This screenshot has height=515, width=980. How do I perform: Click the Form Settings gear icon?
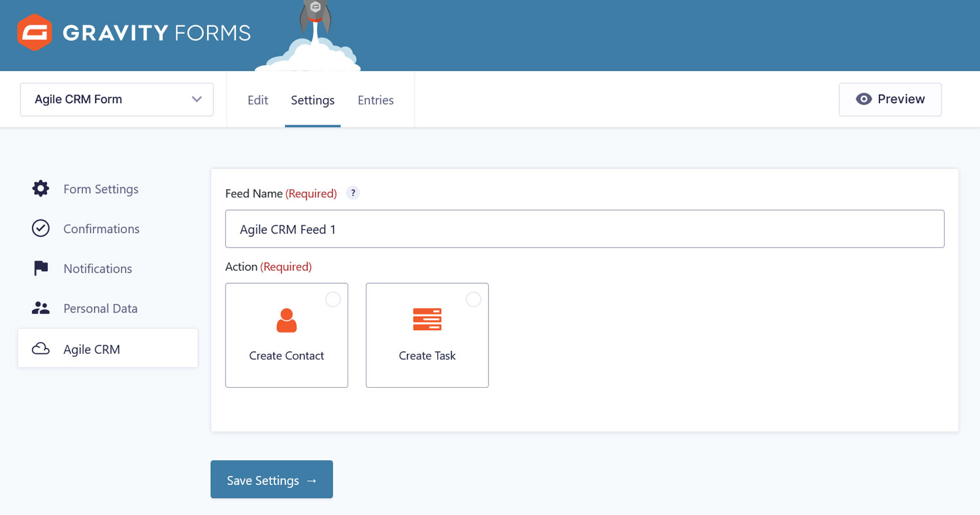[x=41, y=189]
